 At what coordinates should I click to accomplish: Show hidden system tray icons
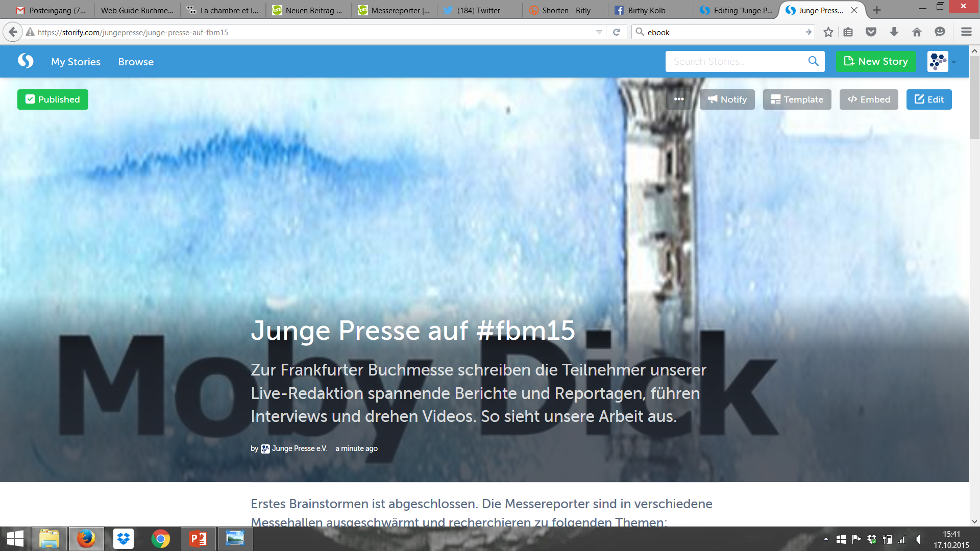pyautogui.click(x=826, y=539)
